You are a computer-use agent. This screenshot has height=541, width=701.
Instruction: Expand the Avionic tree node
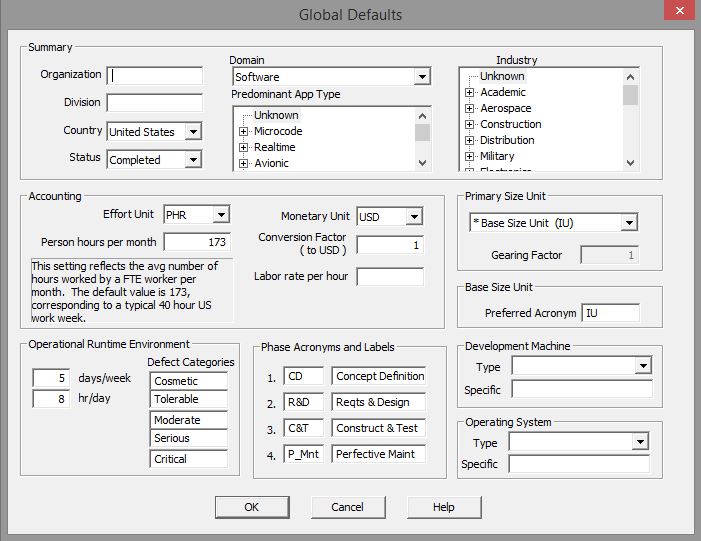pyautogui.click(x=243, y=164)
